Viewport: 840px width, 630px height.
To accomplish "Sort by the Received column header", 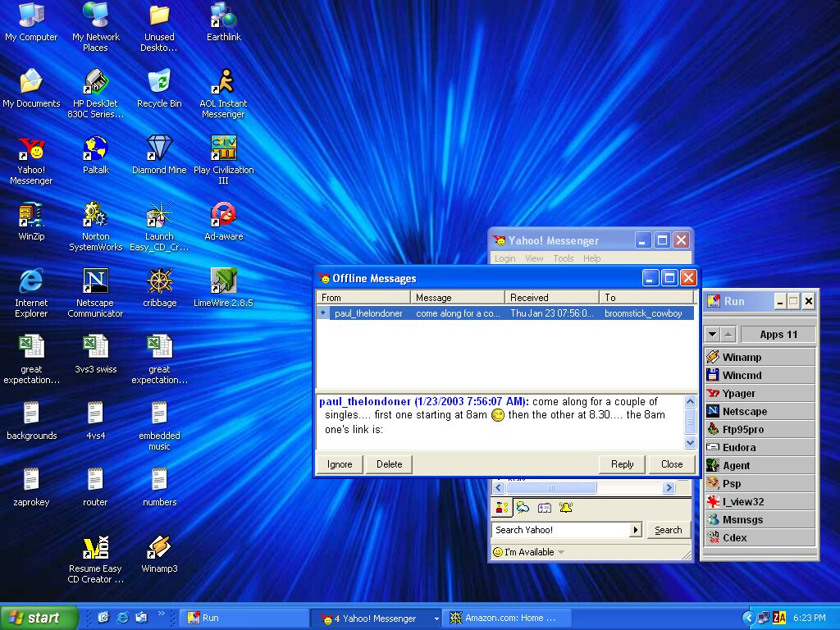I will (x=551, y=297).
